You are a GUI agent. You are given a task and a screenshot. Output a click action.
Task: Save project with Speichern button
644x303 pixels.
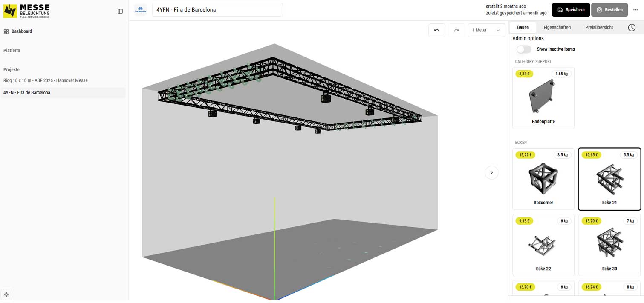pos(571,10)
